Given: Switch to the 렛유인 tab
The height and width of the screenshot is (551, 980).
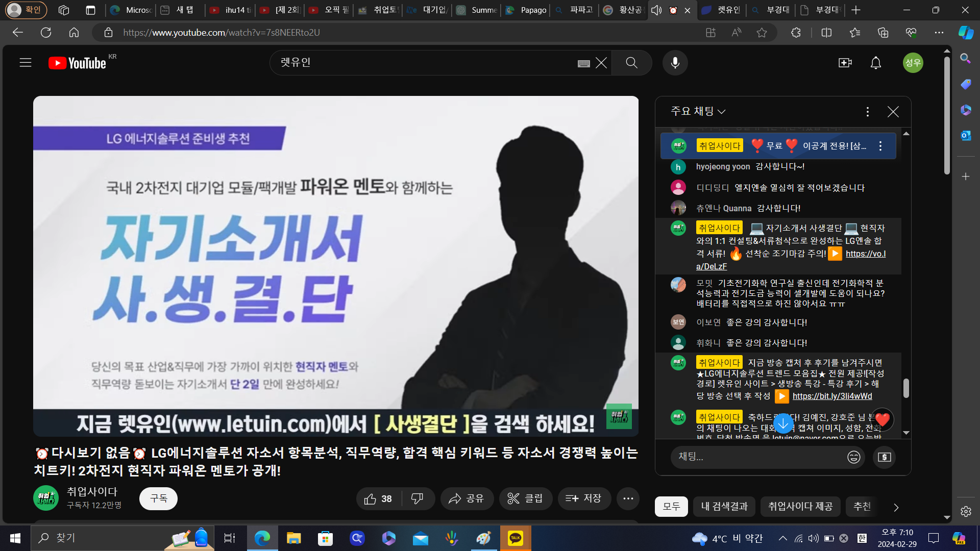Looking at the screenshot, I should click(721, 10).
